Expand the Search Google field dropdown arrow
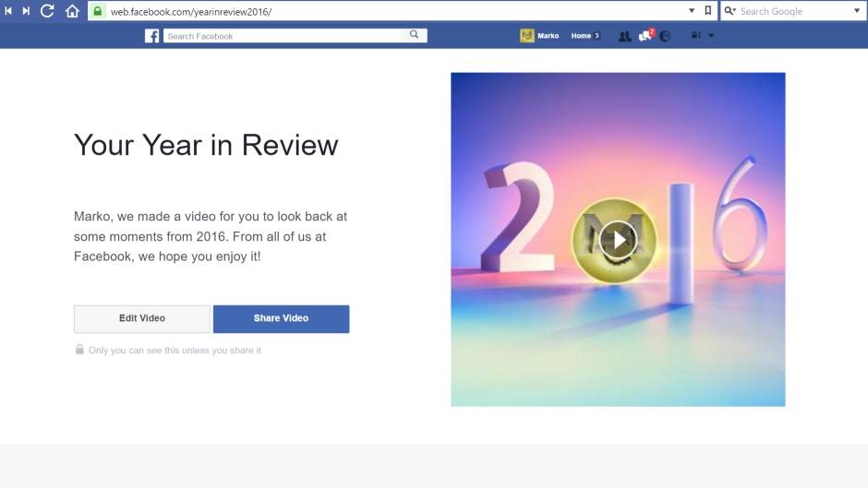The image size is (868, 488). 856,11
